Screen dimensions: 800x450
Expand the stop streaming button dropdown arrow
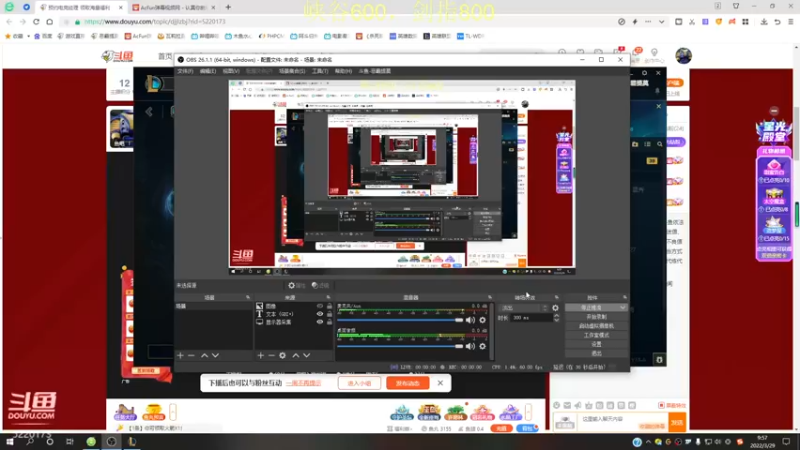click(x=622, y=308)
